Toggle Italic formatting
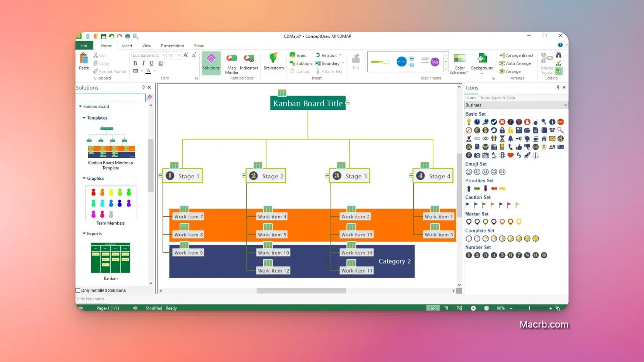Viewport: 644px width, 362px height. pos(143,63)
